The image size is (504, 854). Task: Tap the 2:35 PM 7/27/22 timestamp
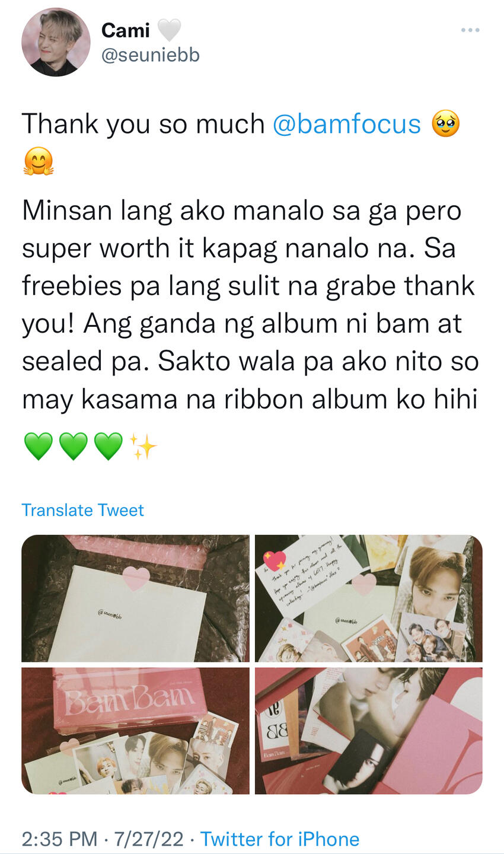point(103,839)
